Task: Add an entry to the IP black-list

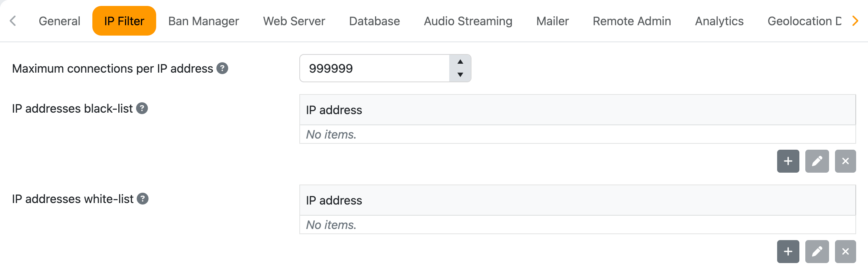Action: 788,161
